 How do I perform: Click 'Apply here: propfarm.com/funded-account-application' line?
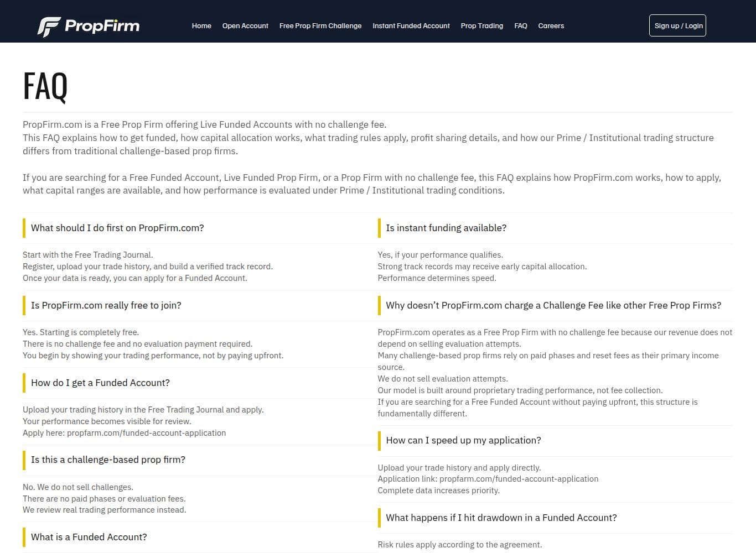[124, 433]
